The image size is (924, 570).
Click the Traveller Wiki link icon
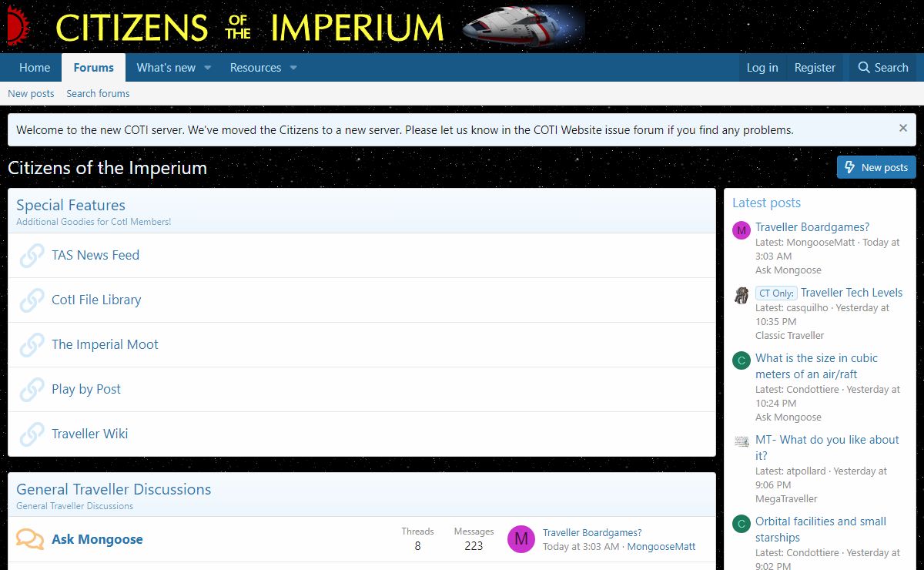[x=32, y=434]
